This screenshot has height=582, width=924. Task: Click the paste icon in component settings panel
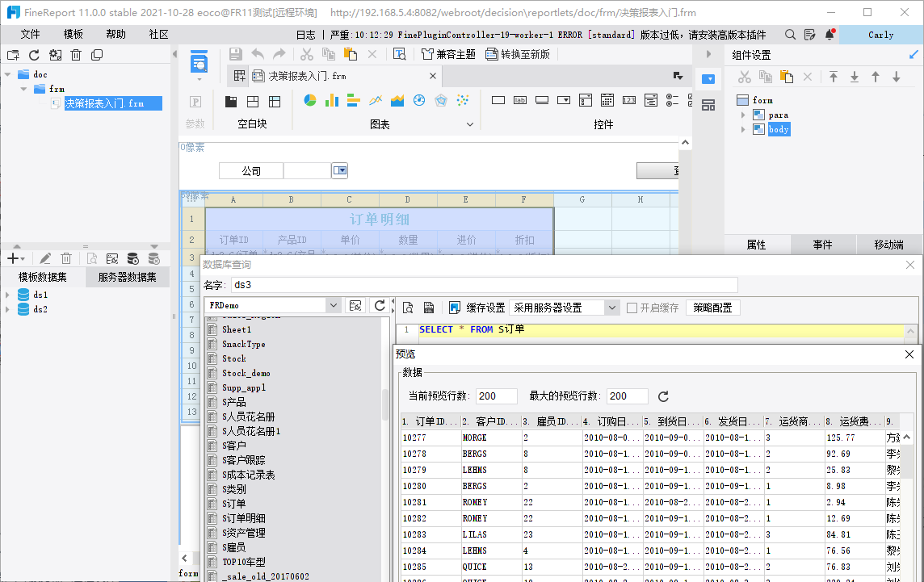[x=787, y=77]
